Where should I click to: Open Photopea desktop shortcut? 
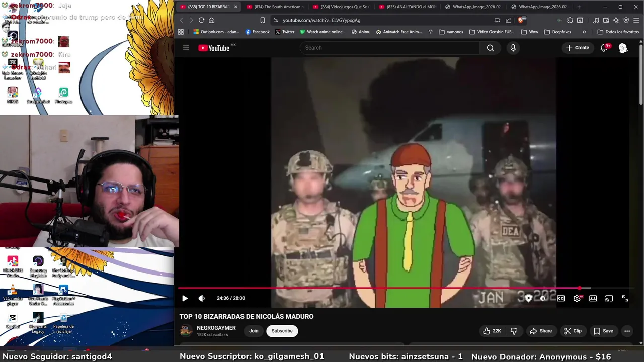[x=63, y=95]
